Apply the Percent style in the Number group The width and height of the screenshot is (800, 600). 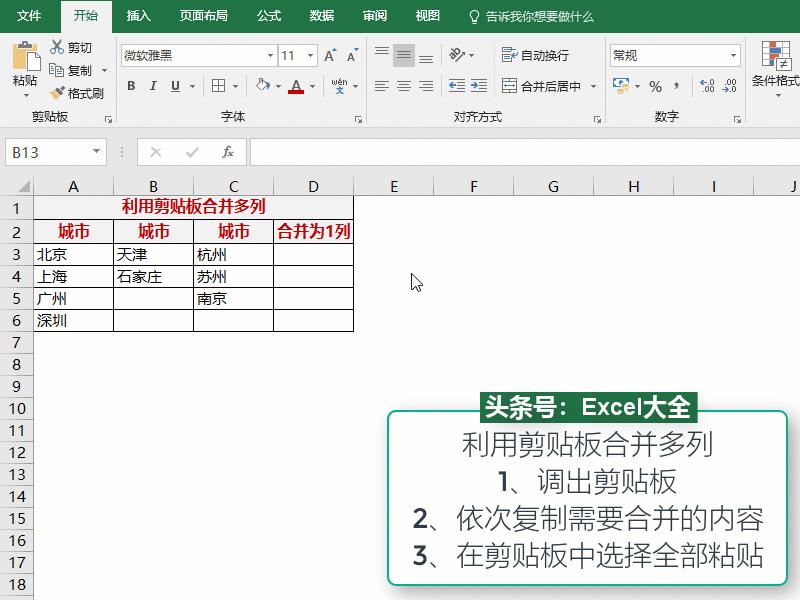pyautogui.click(x=657, y=86)
